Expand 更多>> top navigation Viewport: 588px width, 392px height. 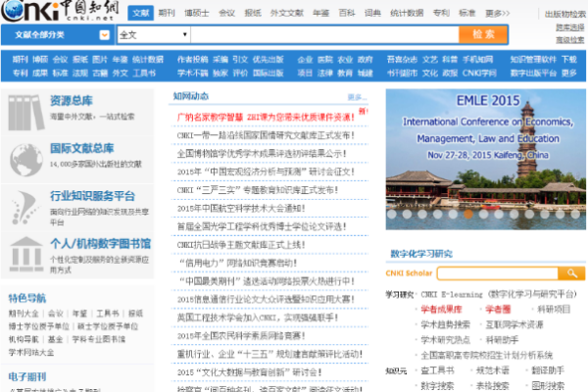[497, 14]
